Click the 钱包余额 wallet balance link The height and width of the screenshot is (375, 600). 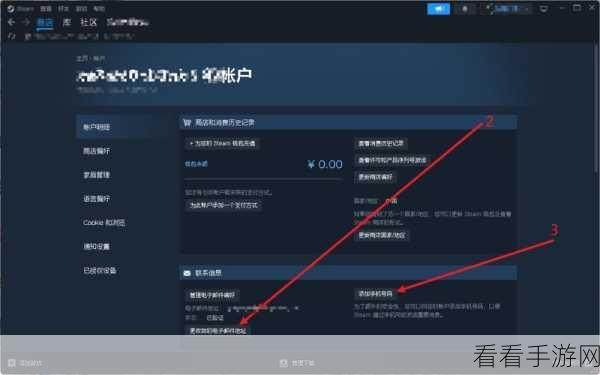196,164
